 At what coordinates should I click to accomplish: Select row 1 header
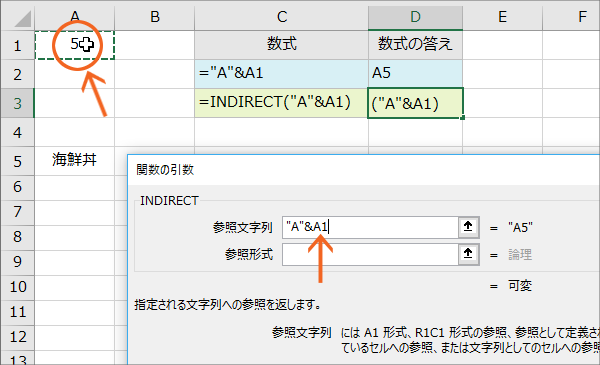(17, 45)
